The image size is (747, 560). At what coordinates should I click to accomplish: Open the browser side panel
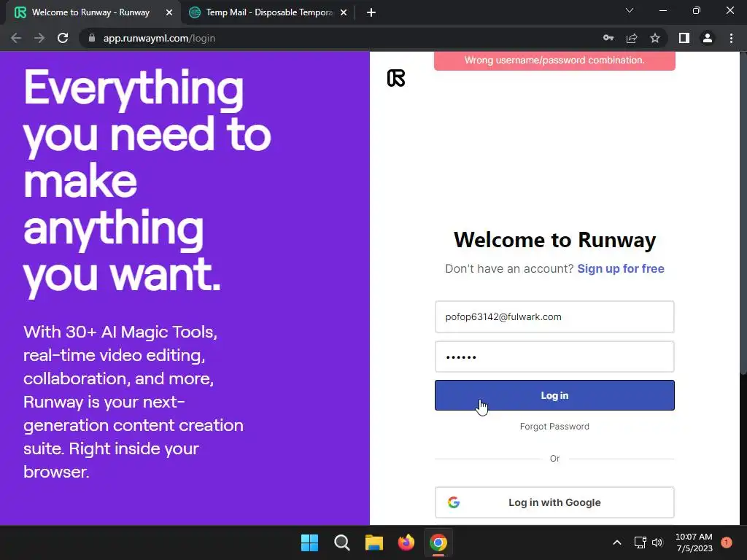click(684, 38)
